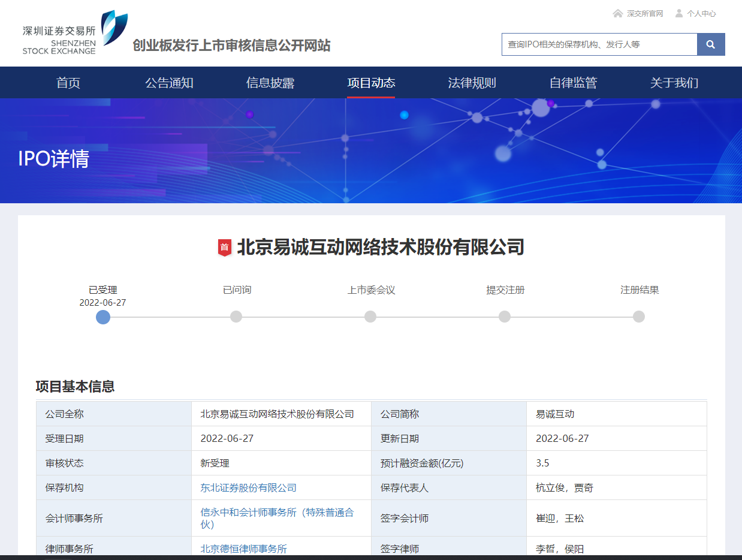
Task: Click the 保荐机构 label cell
Action: (x=114, y=487)
